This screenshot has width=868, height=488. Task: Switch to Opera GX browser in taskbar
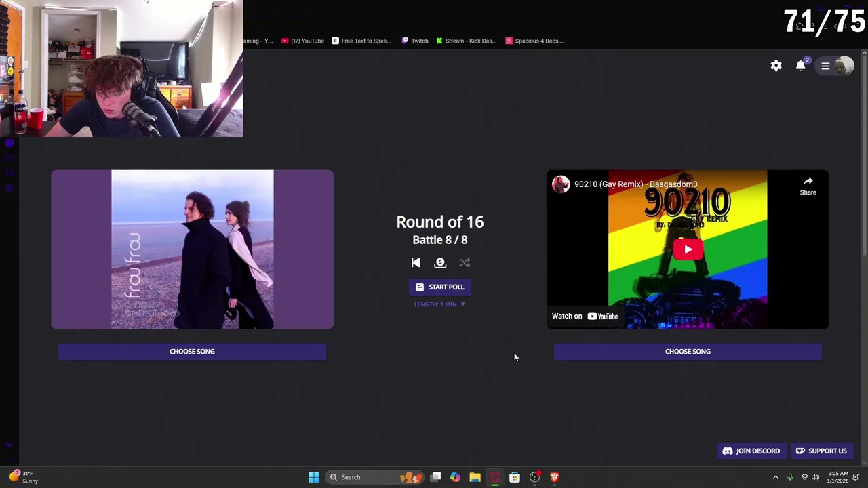click(x=495, y=477)
